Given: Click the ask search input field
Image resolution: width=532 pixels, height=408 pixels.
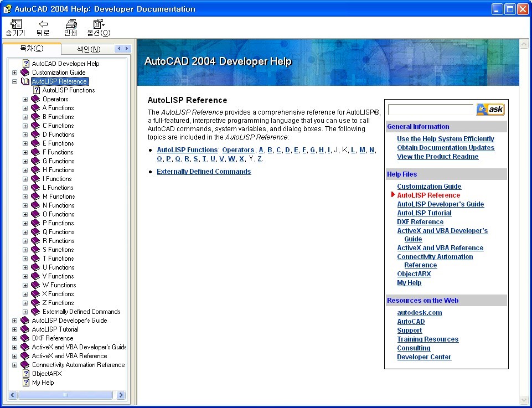Looking at the screenshot, I should tap(431, 110).
